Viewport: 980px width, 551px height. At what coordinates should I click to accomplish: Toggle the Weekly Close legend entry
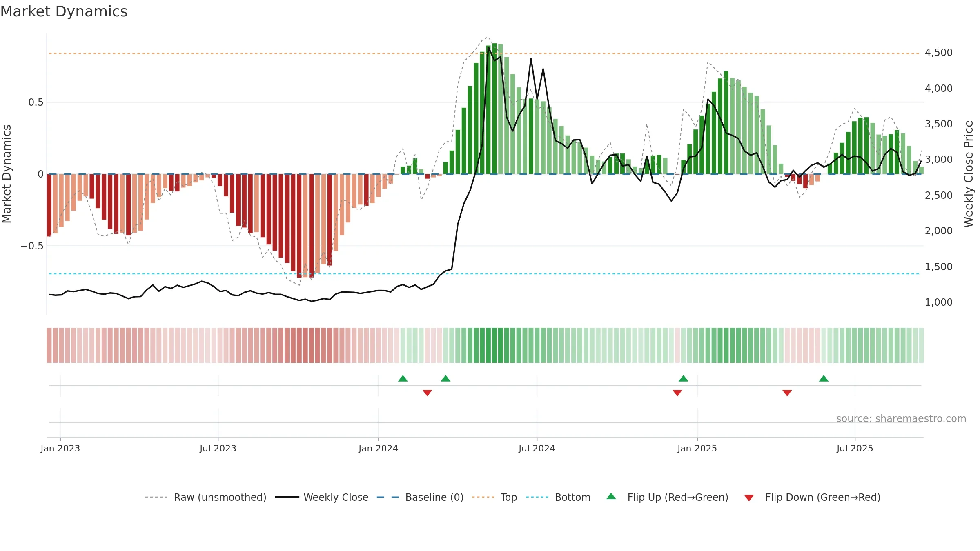click(322, 497)
